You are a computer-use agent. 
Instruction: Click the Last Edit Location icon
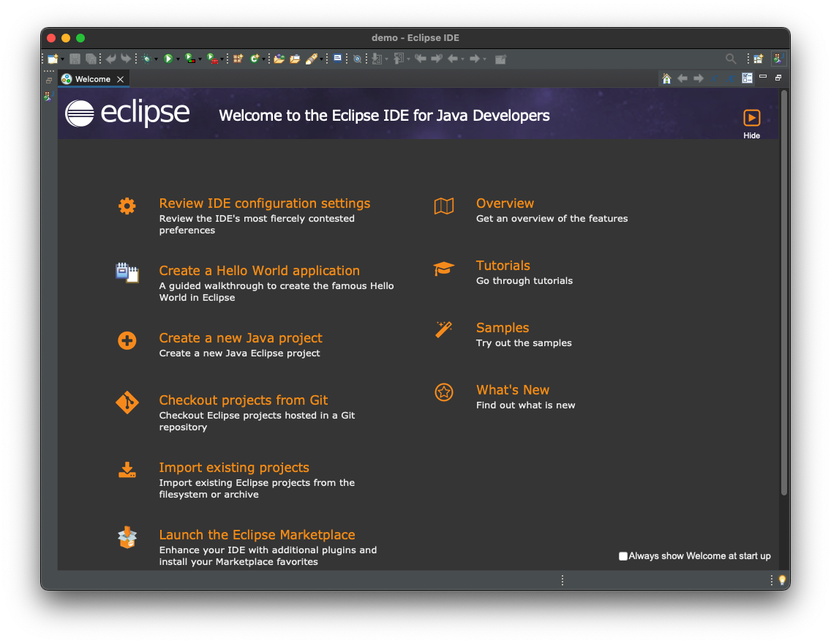[x=421, y=59]
